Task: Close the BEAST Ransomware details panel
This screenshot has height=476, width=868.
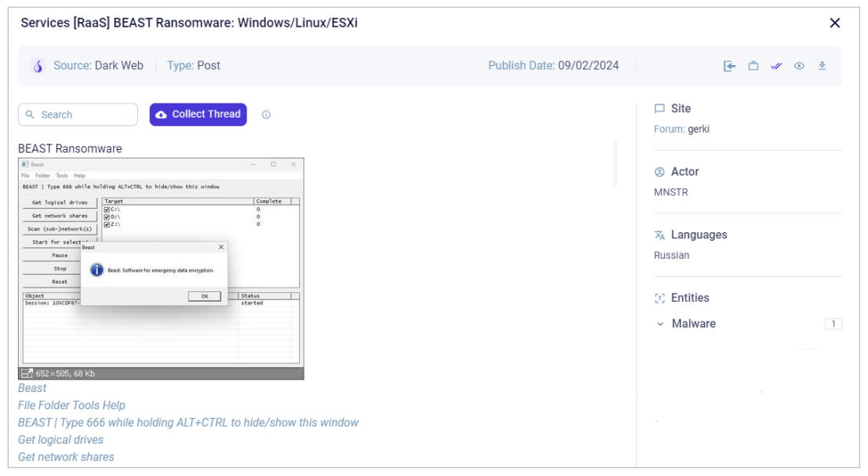Action: coord(835,23)
